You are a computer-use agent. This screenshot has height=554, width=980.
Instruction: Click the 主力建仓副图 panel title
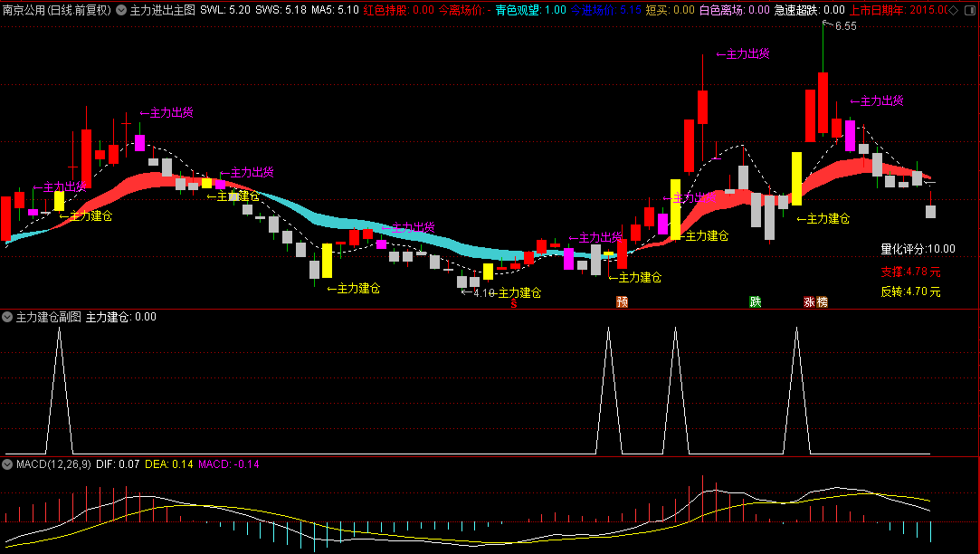coord(48,317)
